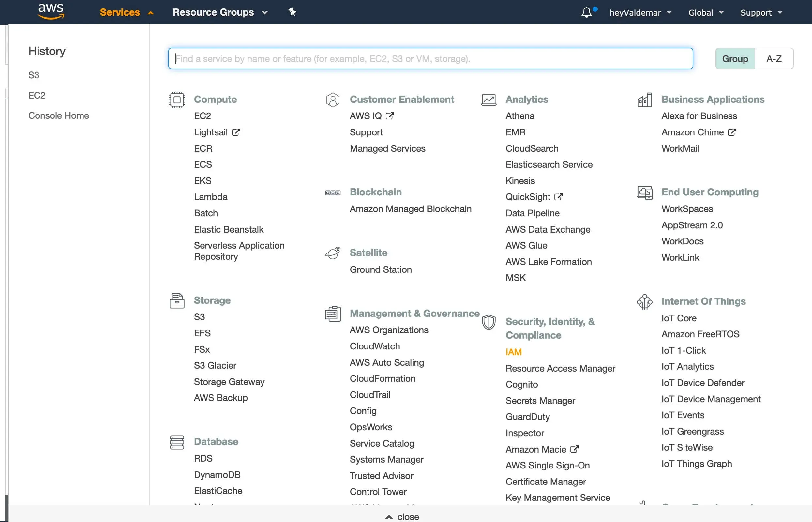Go to Console Home from History
The height and width of the screenshot is (522, 812).
point(59,115)
